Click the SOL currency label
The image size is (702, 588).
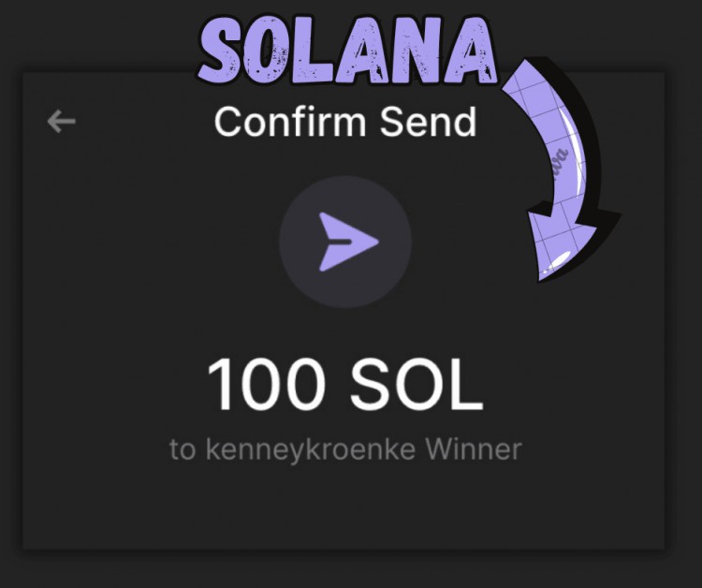point(417,385)
